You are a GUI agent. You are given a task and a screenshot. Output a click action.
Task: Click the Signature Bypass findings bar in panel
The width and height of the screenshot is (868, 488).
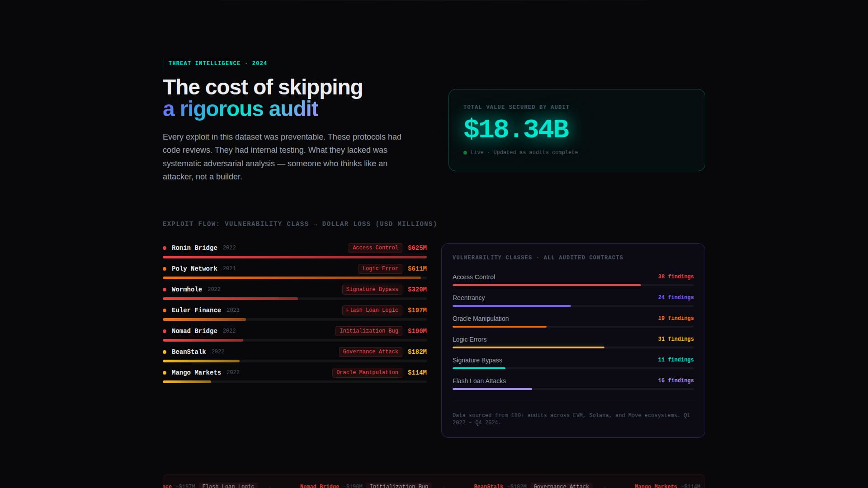pos(573,368)
